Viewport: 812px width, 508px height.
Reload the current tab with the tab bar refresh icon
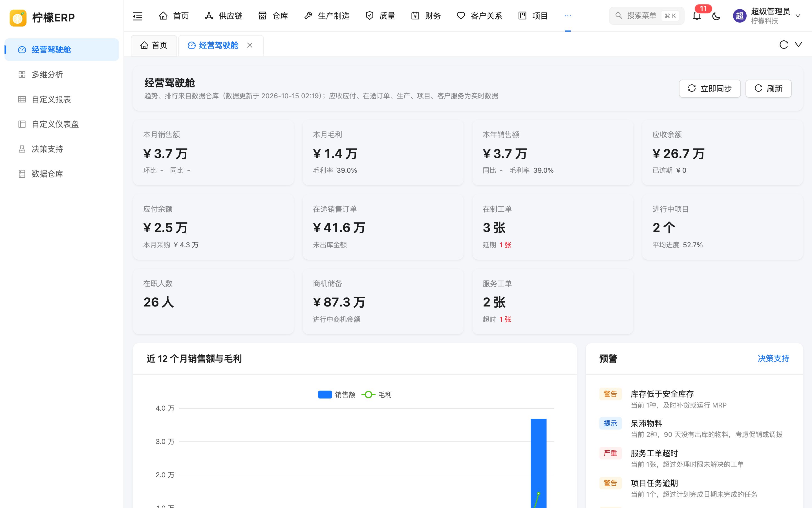pyautogui.click(x=784, y=45)
